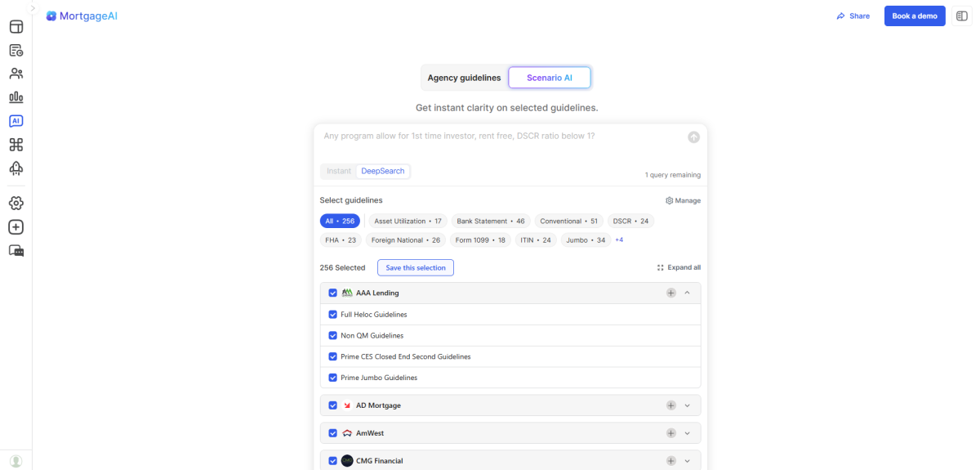
Task: Click Book a demo button
Action: pyautogui.click(x=915, y=16)
